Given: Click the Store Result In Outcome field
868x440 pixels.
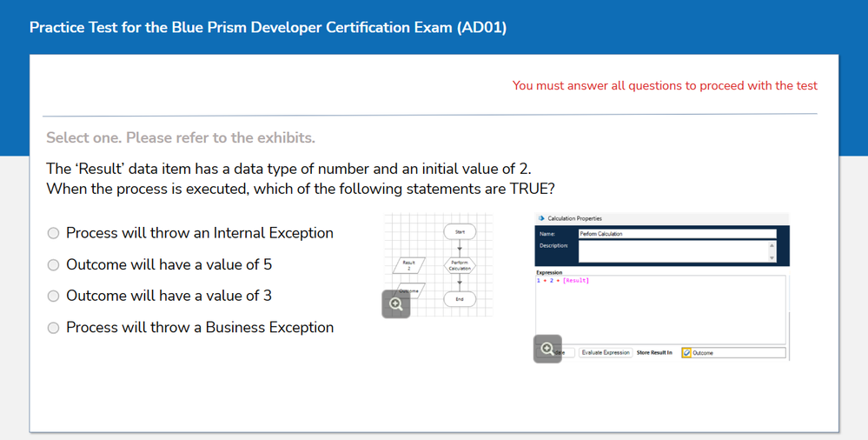Looking at the screenshot, I should pyautogui.click(x=738, y=353).
